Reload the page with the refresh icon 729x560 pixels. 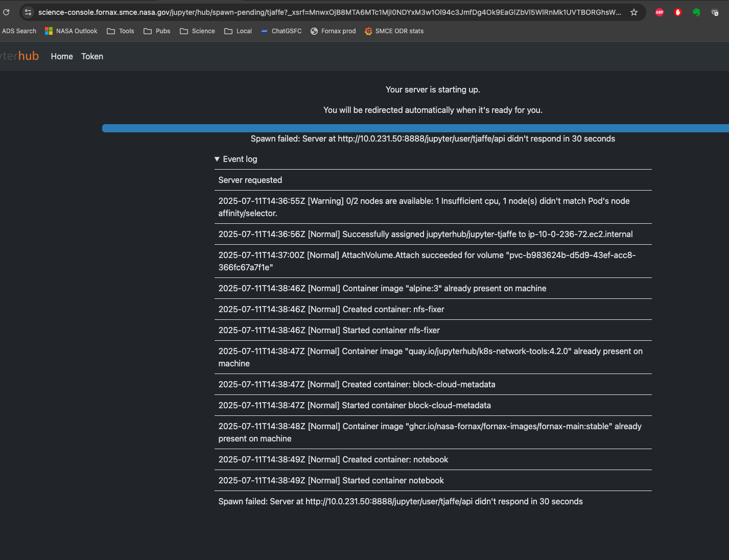click(6, 12)
